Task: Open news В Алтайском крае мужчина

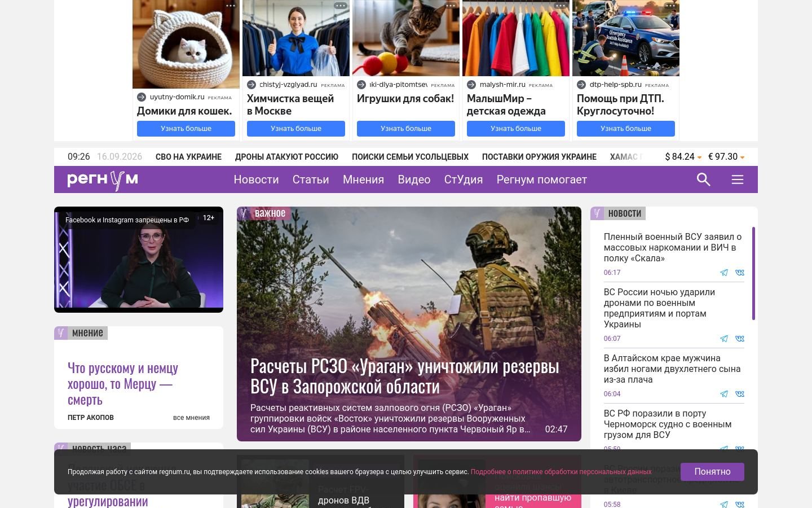Action: pos(672,369)
